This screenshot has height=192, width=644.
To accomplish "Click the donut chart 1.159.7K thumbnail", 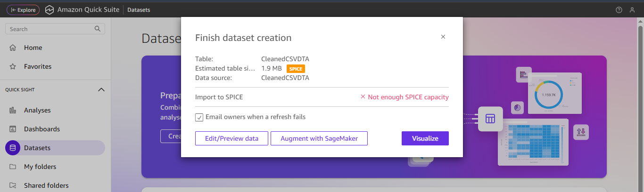I will point(555,93).
